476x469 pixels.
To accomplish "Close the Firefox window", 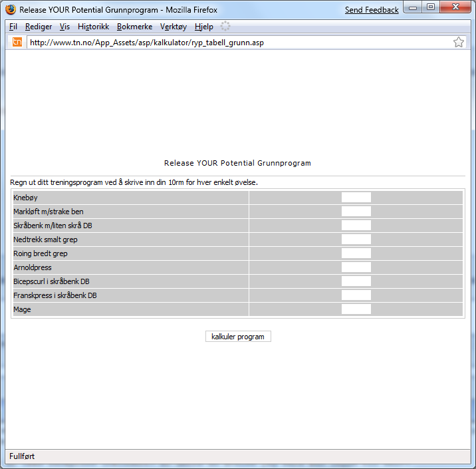I will click(455, 7).
